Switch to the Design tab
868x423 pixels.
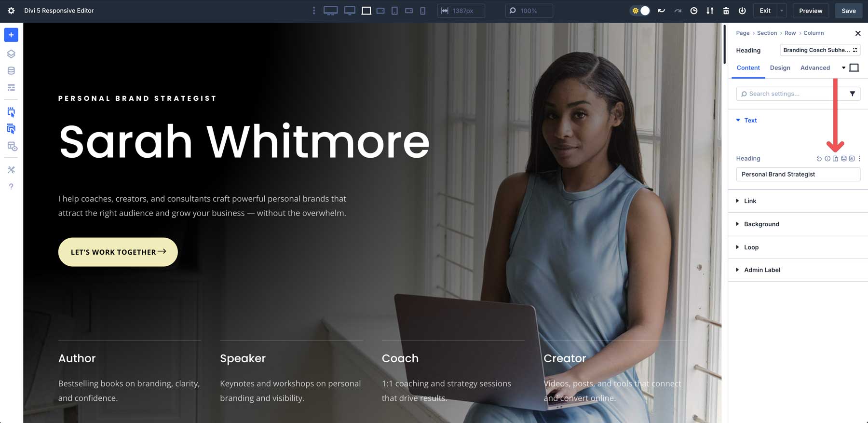[x=780, y=68]
